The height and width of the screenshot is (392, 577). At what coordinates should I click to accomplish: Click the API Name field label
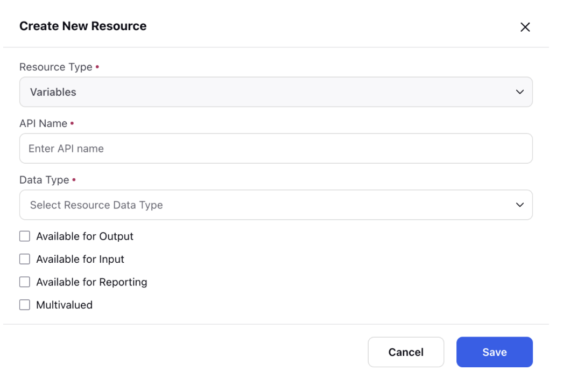point(44,123)
